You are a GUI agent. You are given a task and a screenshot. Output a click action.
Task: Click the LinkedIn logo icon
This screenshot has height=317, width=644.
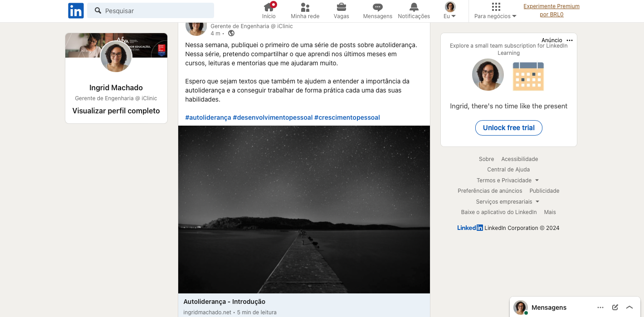click(76, 10)
